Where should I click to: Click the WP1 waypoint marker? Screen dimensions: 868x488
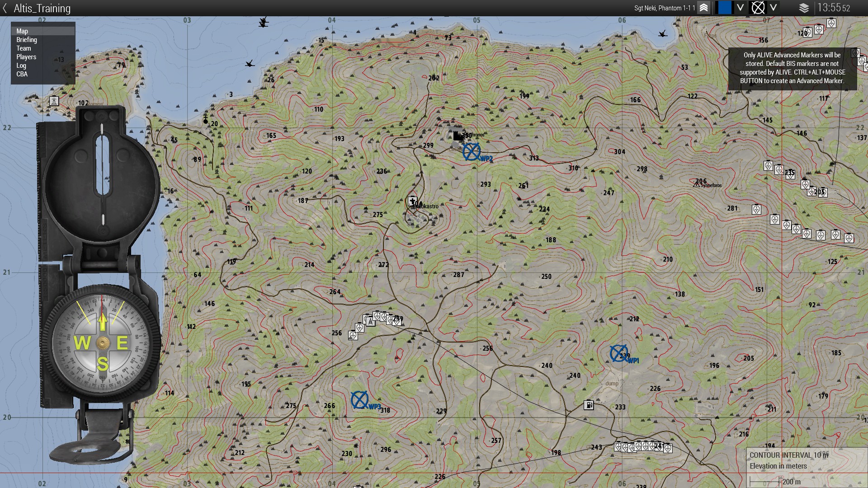pos(618,354)
